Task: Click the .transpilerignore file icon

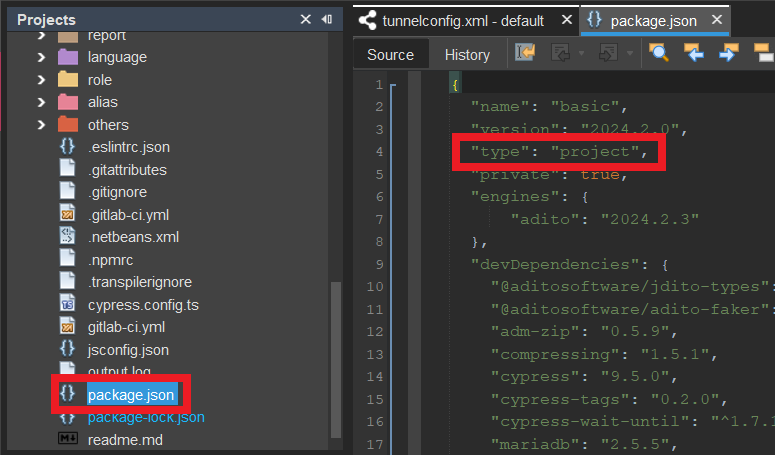Action: tap(67, 282)
